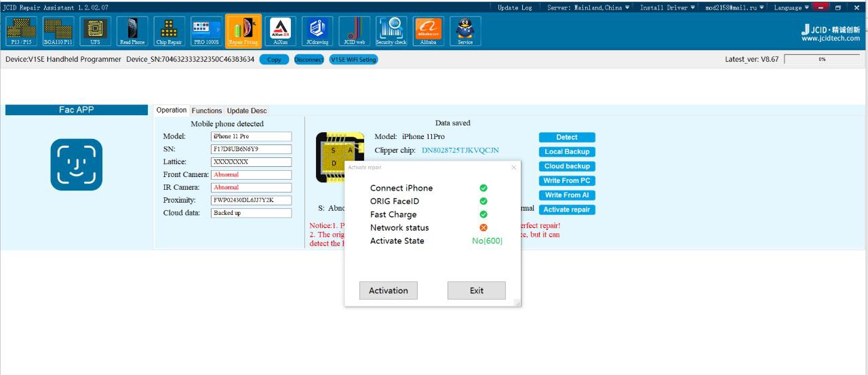
Task: Open the Security check tool
Action: tap(391, 31)
